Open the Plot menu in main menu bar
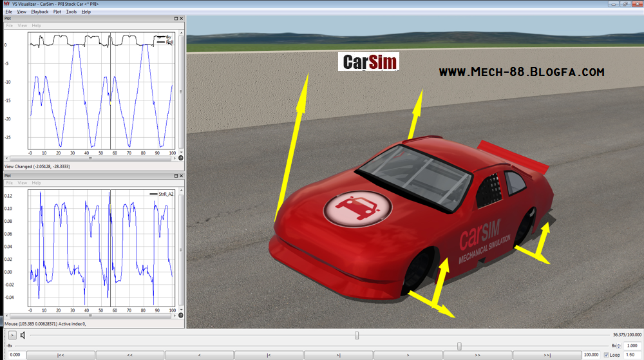Screen dimensions: 644x360 pyautogui.click(x=57, y=12)
